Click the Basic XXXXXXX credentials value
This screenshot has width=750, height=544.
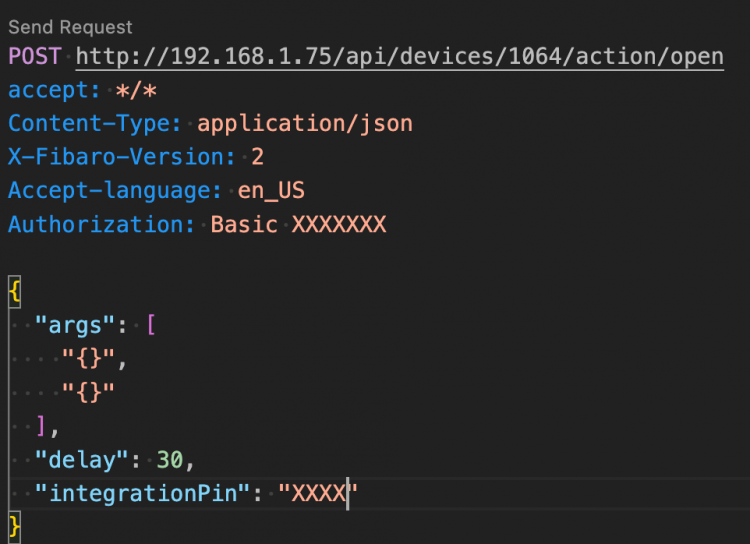pyautogui.click(x=298, y=224)
